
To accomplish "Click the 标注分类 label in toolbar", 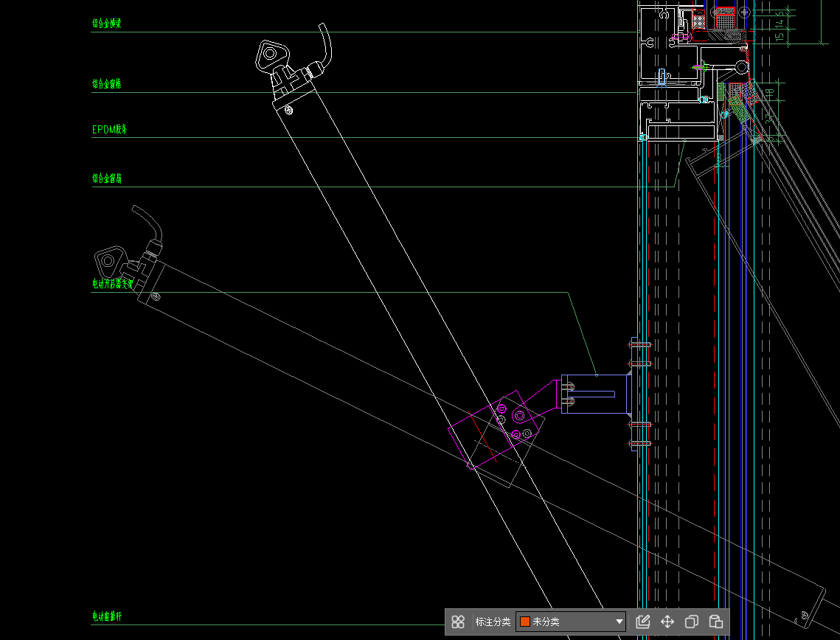I will 493,622.
